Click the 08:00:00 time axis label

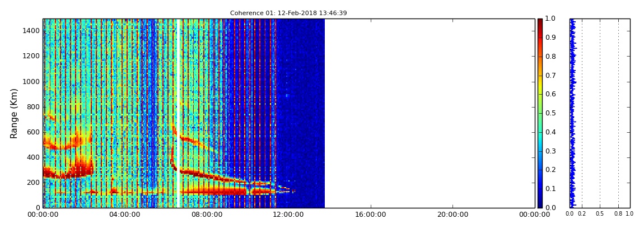(x=207, y=215)
